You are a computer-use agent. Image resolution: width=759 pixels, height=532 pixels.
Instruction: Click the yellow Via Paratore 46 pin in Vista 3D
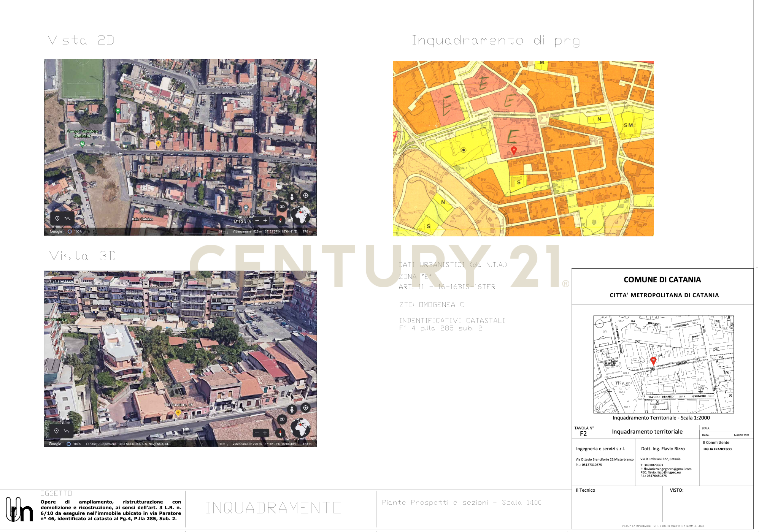tap(178, 413)
